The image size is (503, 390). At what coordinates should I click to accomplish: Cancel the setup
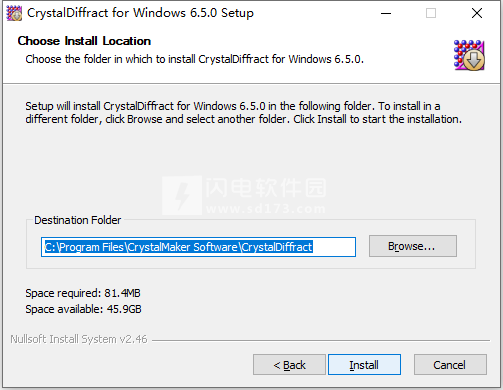(450, 365)
